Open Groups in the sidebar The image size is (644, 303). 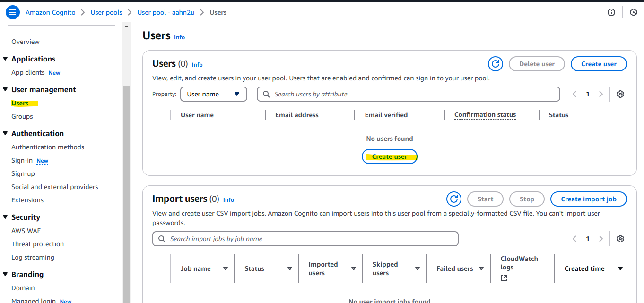click(22, 116)
